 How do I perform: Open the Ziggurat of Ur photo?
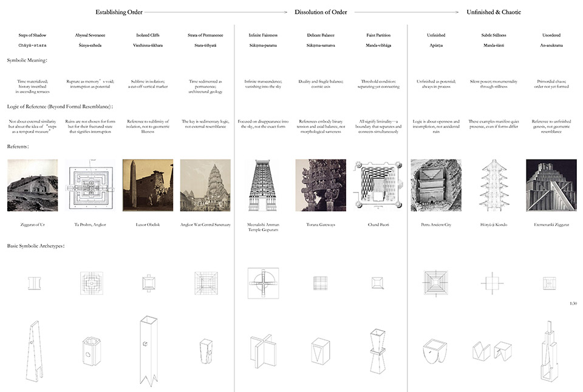[x=32, y=186]
